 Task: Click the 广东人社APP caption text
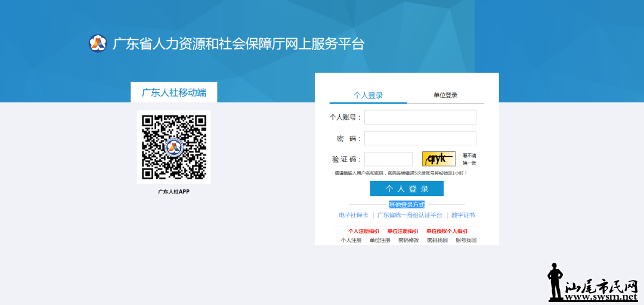tap(174, 192)
